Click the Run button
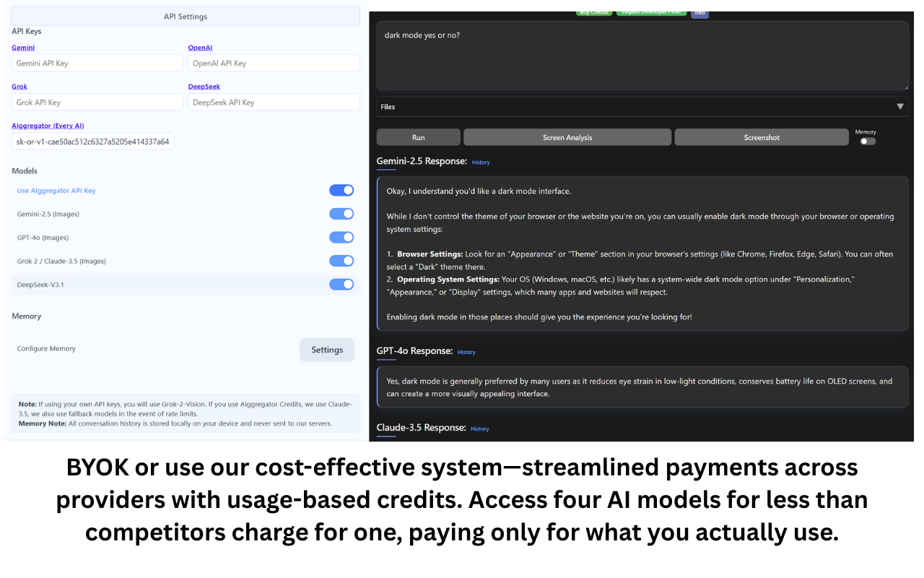 pos(418,137)
